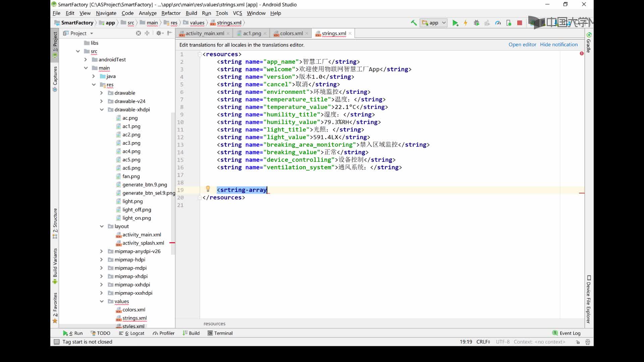Open the Profiler tool window
Viewport: 644px width, 362px height.
point(164,333)
